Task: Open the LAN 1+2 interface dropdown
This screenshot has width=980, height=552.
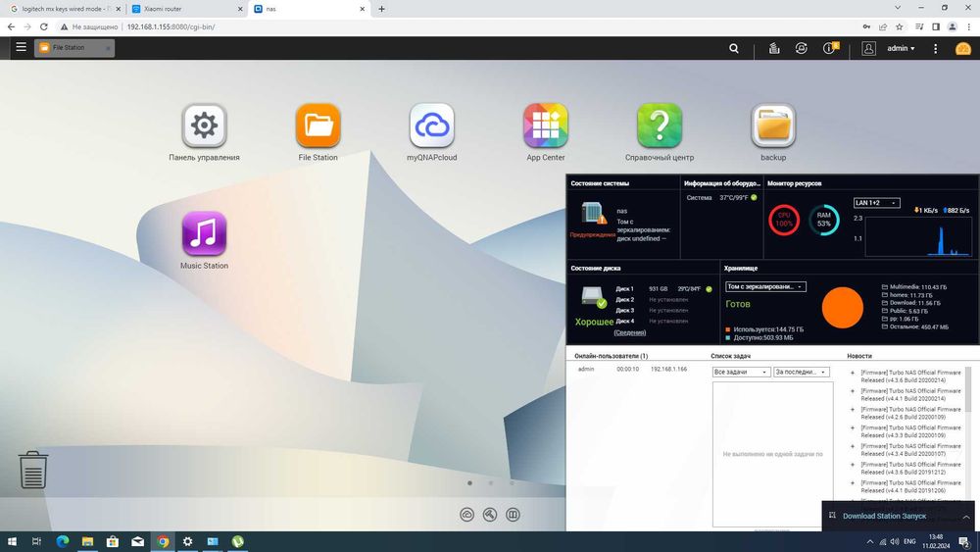Action: tap(876, 203)
